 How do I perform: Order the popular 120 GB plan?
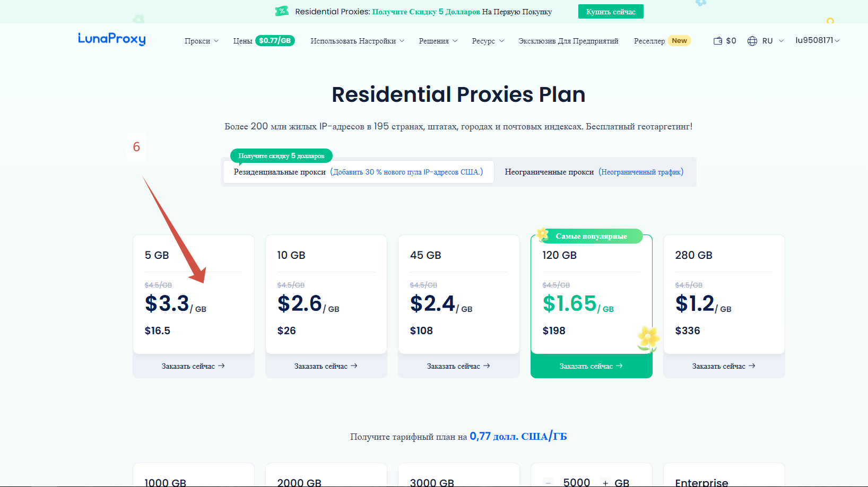[x=591, y=366]
